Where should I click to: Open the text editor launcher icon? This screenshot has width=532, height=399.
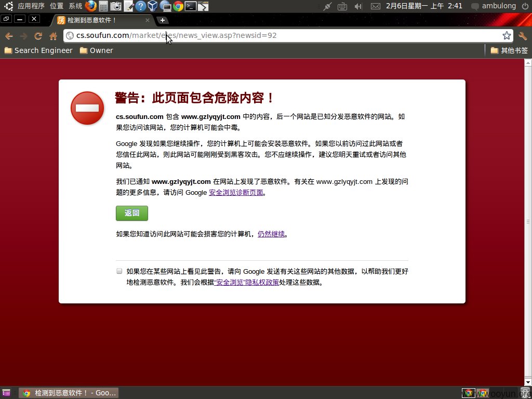tap(128, 6)
